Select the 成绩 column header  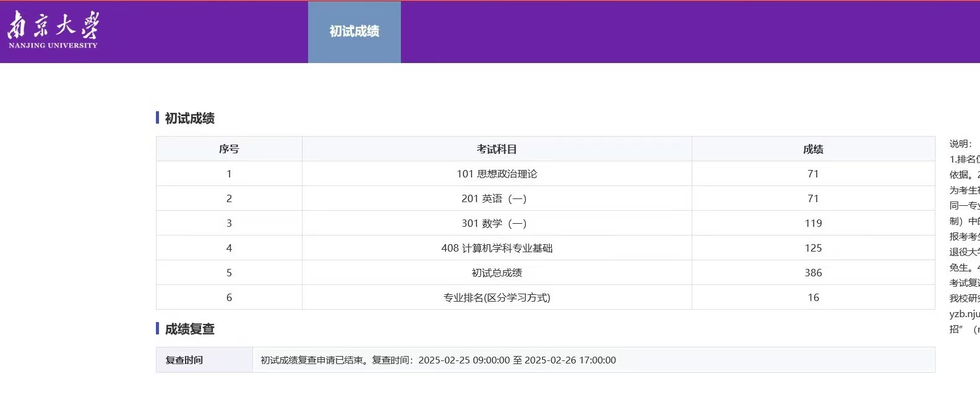pyautogui.click(x=813, y=149)
